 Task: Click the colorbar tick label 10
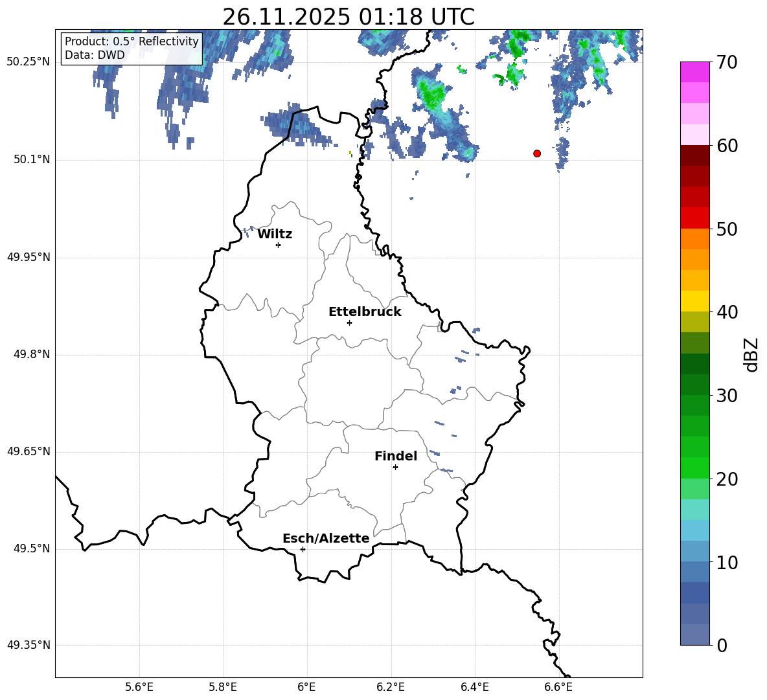pyautogui.click(x=727, y=562)
